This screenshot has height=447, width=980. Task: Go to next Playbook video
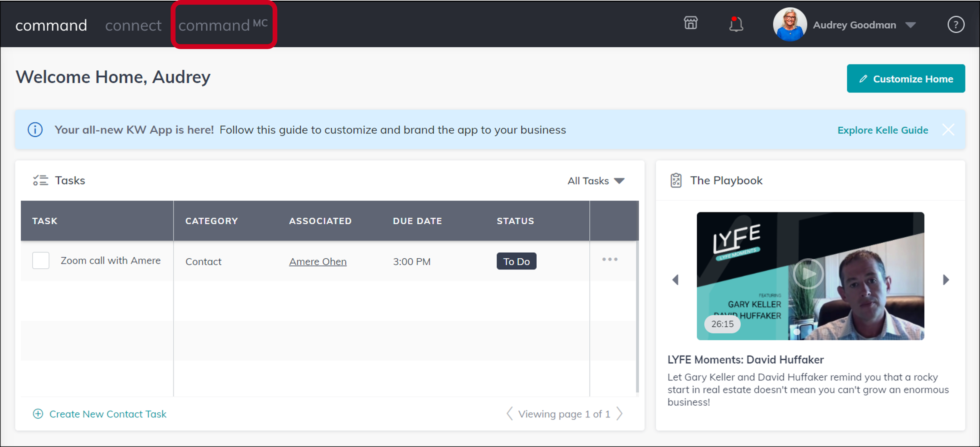coord(946,280)
